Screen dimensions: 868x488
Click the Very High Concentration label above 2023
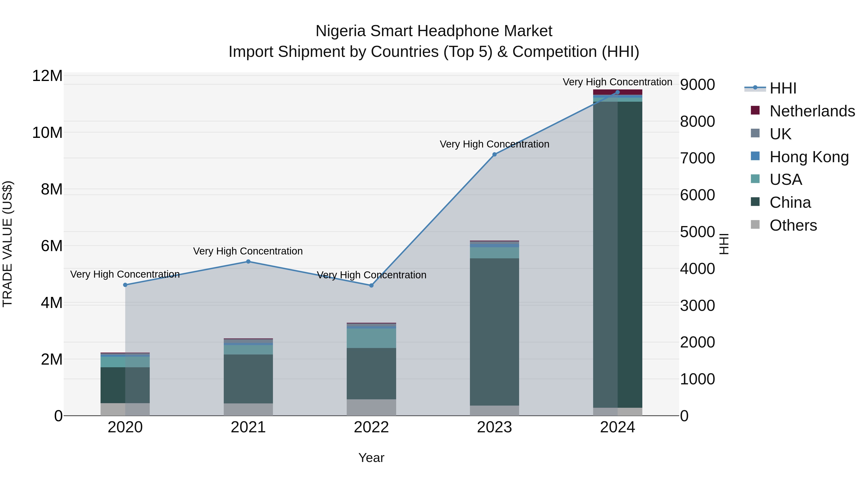494,144
